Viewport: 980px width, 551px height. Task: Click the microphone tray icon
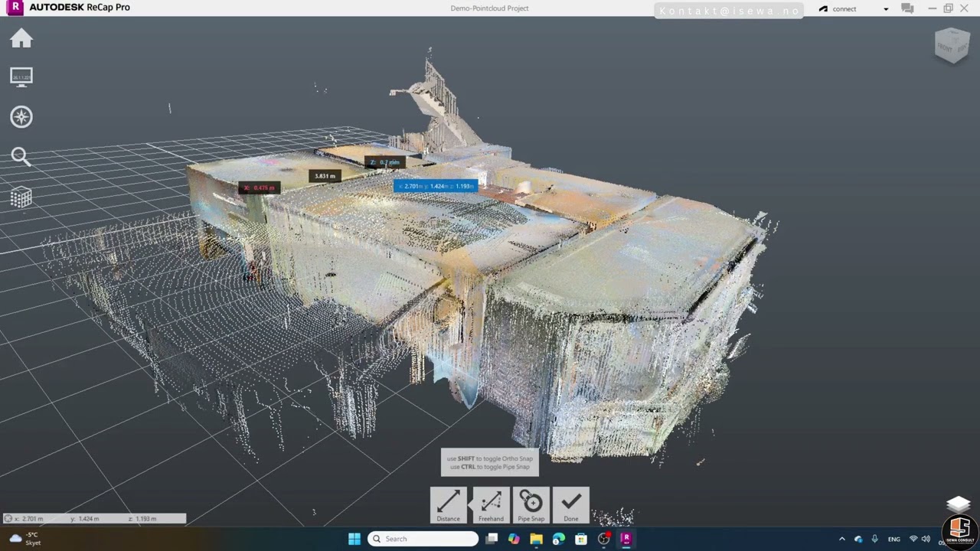point(874,539)
